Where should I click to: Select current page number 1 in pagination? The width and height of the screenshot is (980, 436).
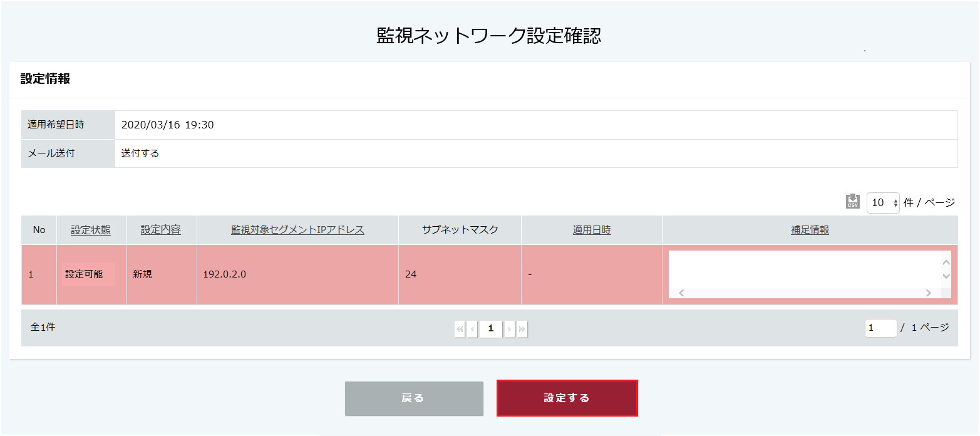click(491, 328)
